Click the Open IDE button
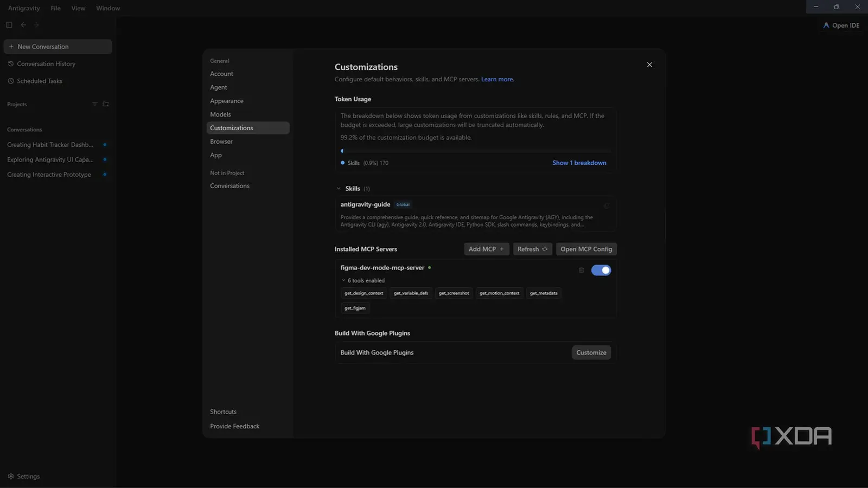The image size is (868, 488). (x=841, y=25)
